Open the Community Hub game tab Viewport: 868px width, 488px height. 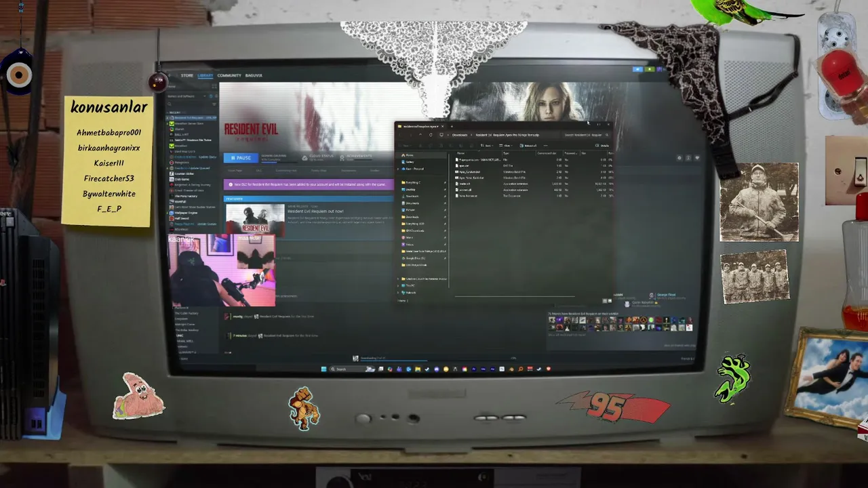tap(286, 170)
